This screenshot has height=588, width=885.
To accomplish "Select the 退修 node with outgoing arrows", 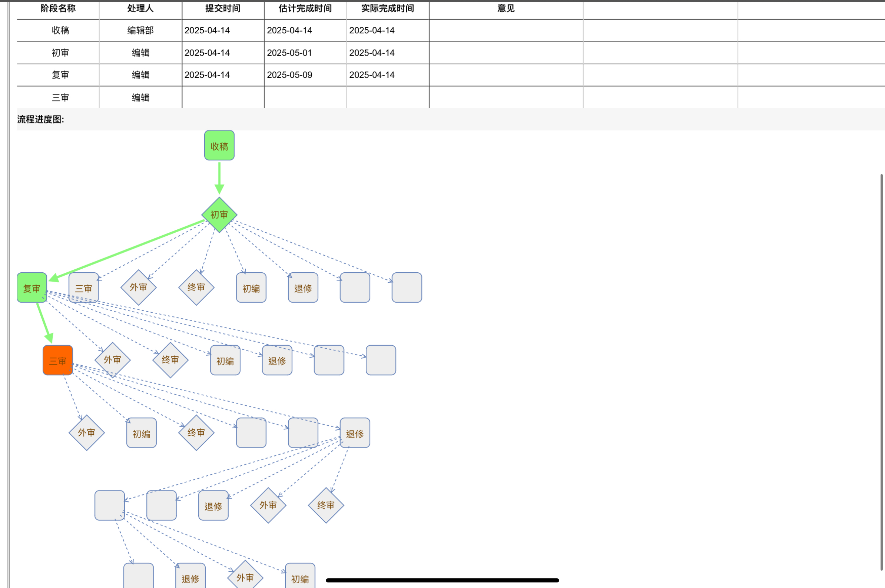I will pos(355,433).
